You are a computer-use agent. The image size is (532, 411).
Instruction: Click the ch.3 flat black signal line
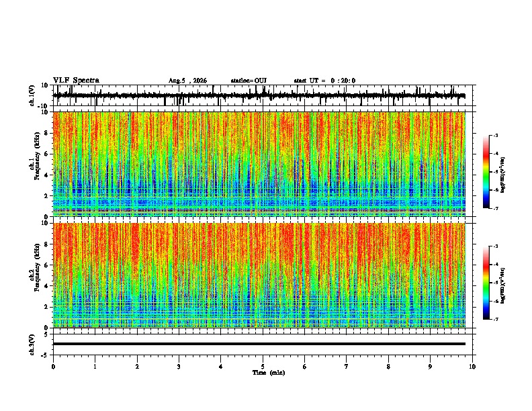coord(259,344)
